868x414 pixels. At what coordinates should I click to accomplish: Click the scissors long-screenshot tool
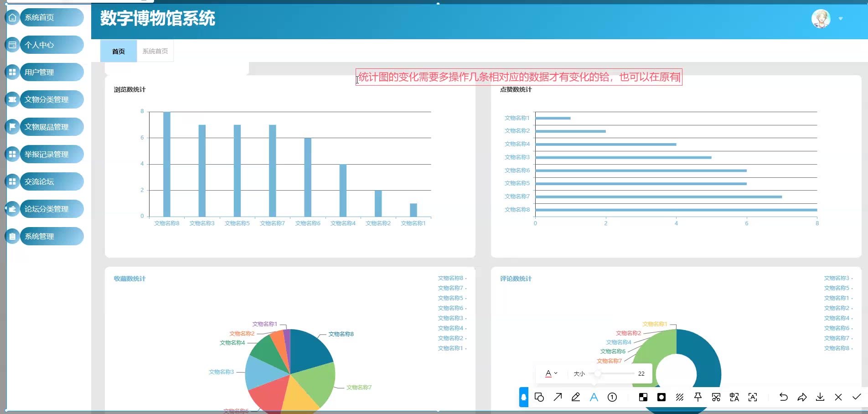point(716,397)
